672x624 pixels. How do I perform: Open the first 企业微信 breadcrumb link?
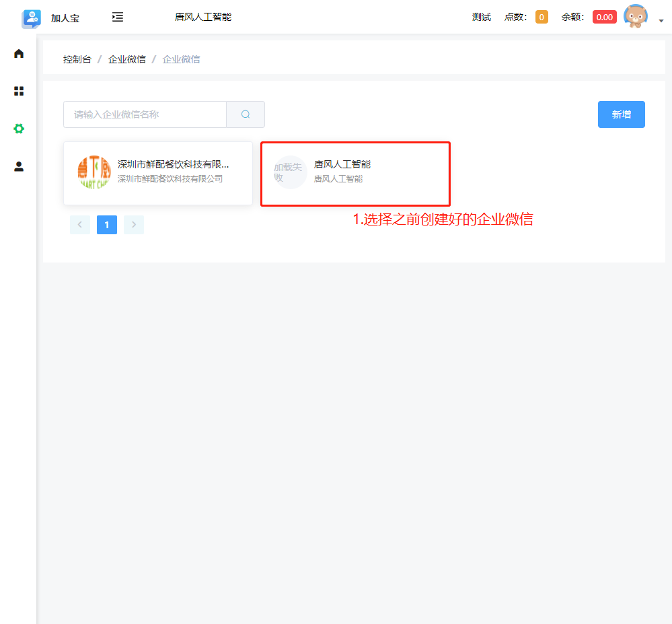[127, 59]
